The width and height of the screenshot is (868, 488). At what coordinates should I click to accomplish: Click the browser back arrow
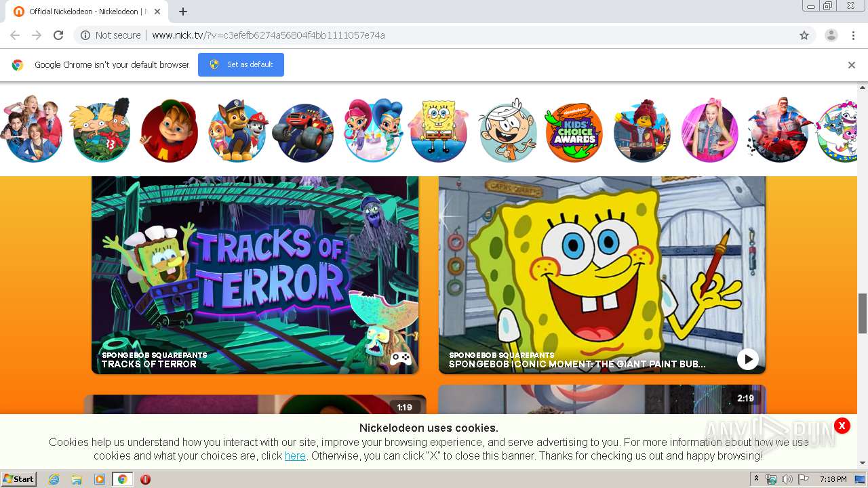(x=15, y=35)
